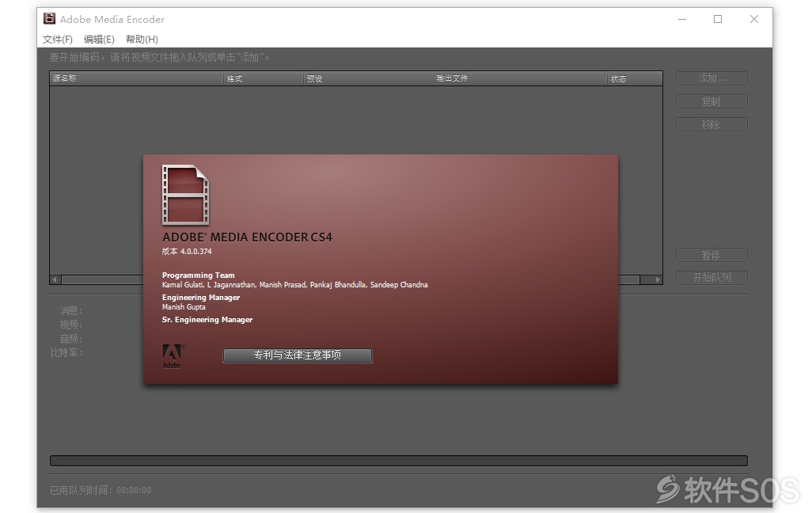Screen dimensions: 812x513
Task: Click the 开始队列 button
Action: click(711, 278)
